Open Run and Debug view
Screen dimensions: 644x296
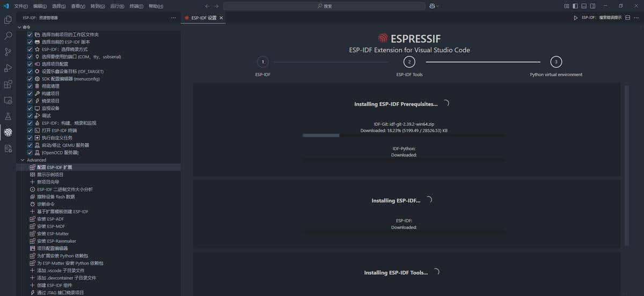coord(8,68)
